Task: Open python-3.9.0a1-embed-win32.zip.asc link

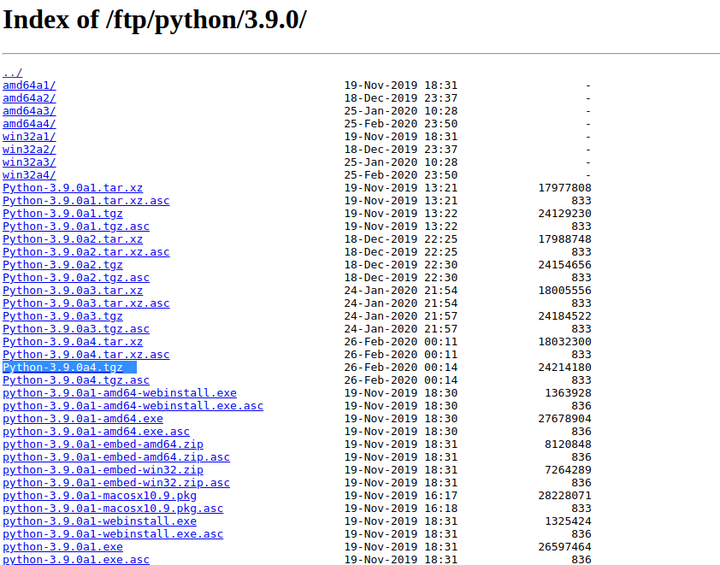Action: 116,483
